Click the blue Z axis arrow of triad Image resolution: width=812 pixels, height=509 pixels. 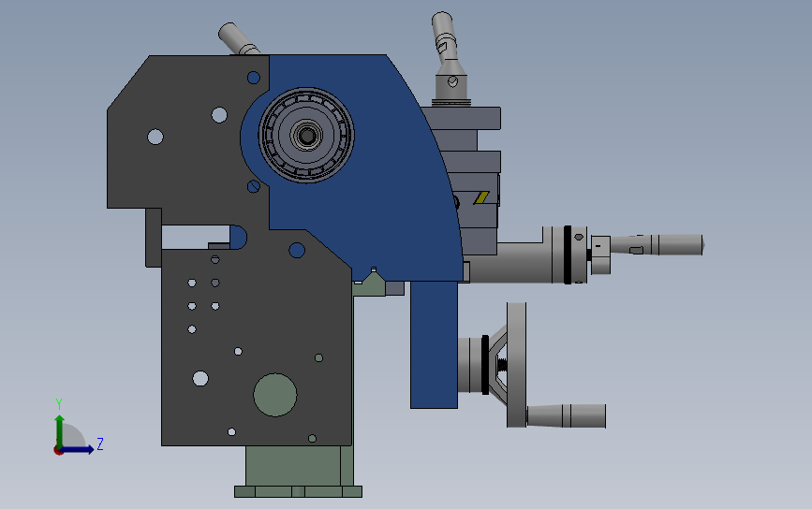point(78,449)
